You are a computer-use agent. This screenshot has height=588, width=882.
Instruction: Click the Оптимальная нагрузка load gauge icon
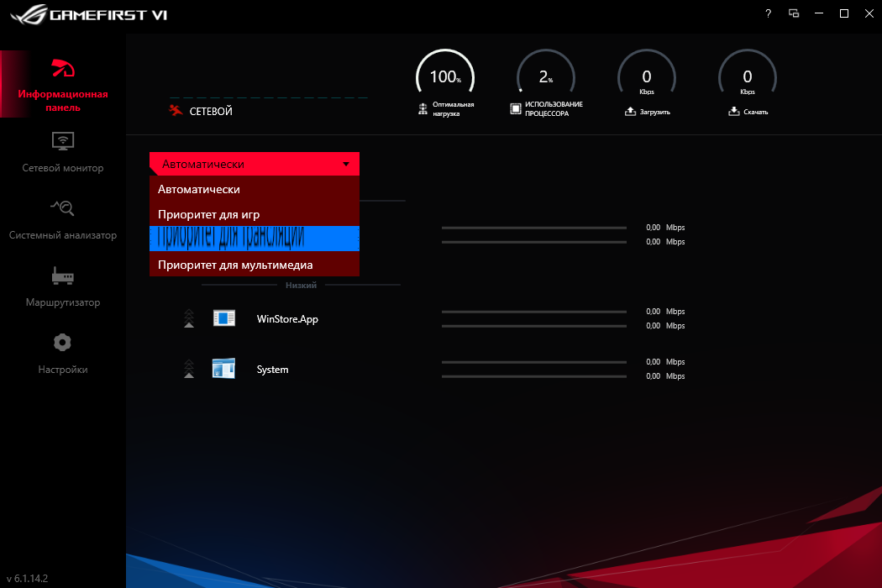point(423,108)
